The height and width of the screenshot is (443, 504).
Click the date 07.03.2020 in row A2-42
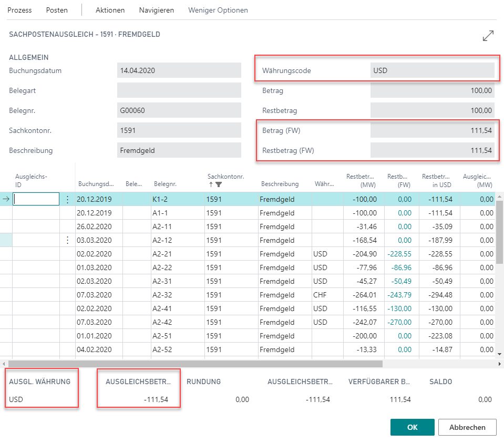point(94,322)
